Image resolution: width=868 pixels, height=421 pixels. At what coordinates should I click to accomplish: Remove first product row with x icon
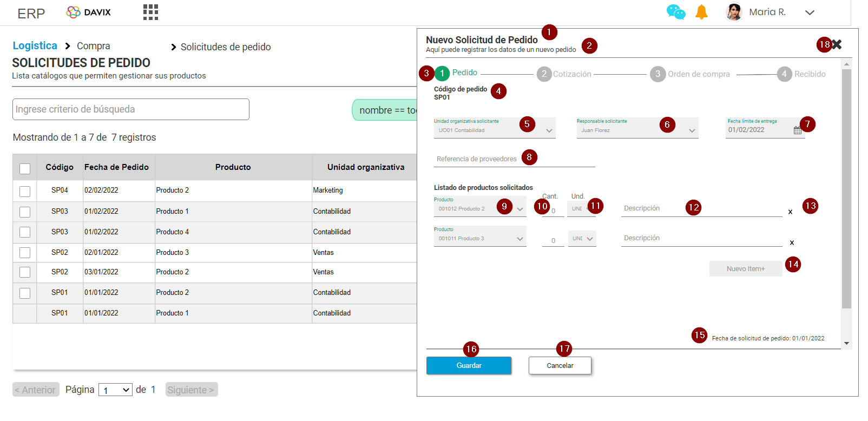(x=790, y=212)
